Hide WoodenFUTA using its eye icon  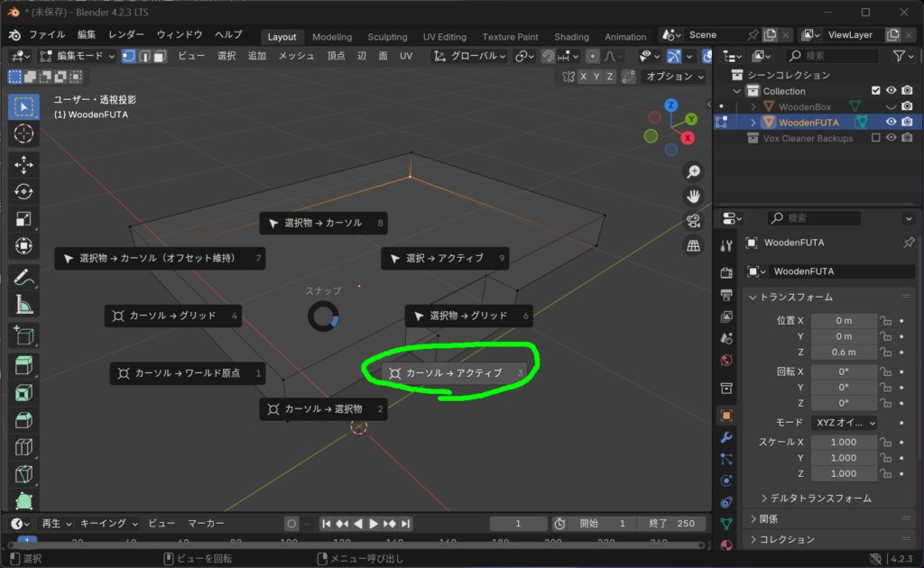coord(891,122)
